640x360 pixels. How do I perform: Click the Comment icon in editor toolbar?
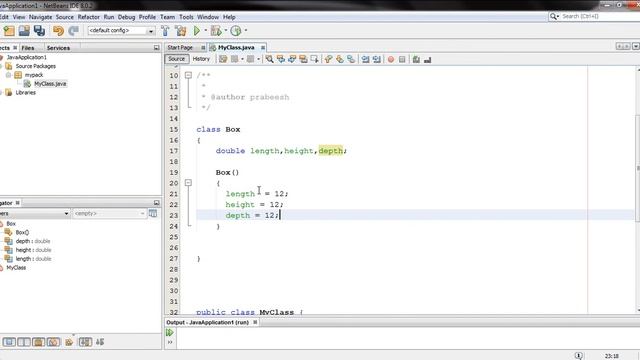point(416,59)
